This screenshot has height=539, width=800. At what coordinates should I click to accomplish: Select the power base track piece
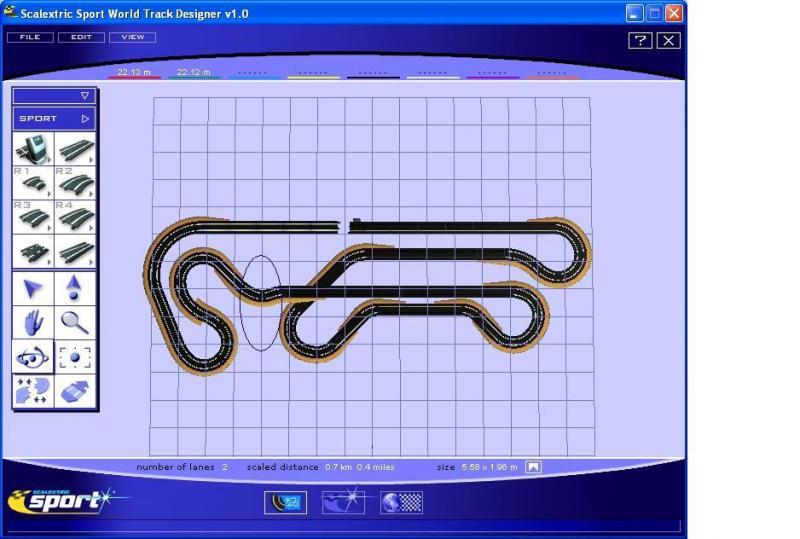click(x=32, y=150)
